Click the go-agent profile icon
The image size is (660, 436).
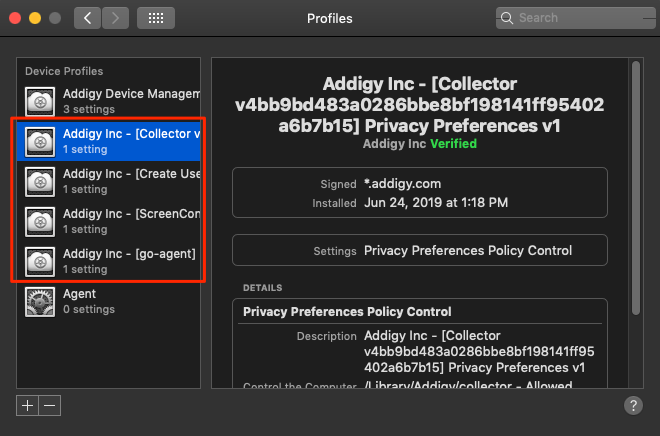(40, 261)
